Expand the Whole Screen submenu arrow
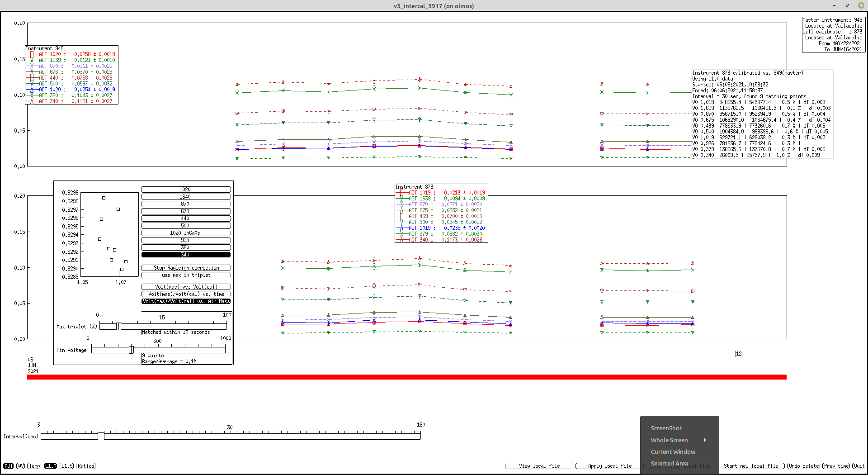 point(705,440)
